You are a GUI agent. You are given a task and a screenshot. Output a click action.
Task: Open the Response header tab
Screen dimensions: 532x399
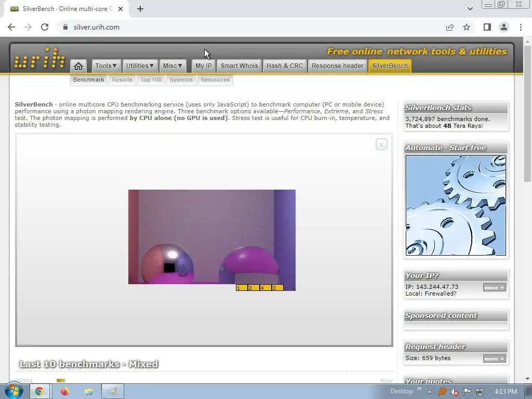coord(338,66)
